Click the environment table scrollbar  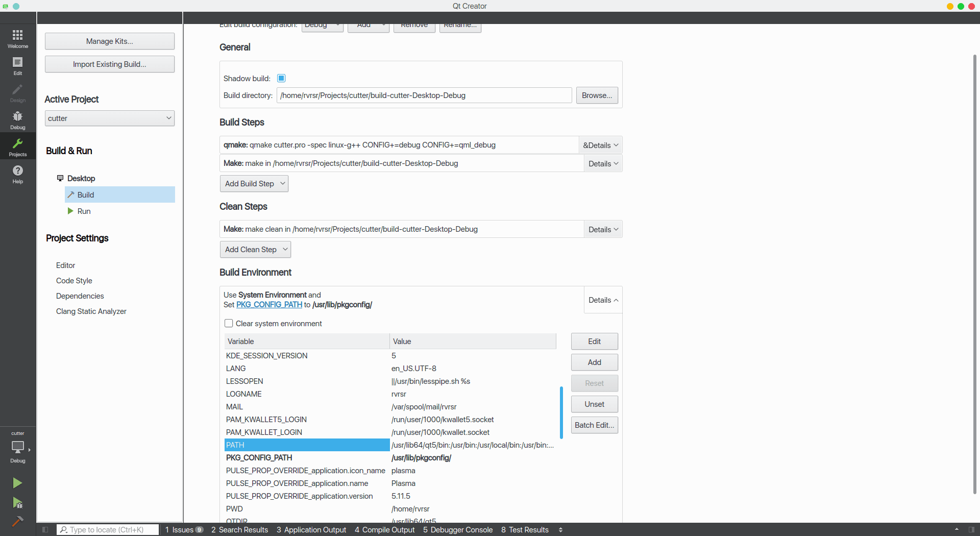tap(561, 412)
